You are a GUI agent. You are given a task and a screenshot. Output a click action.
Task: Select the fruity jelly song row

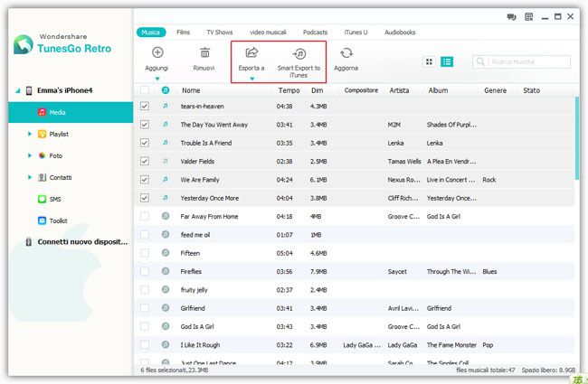[x=354, y=290]
